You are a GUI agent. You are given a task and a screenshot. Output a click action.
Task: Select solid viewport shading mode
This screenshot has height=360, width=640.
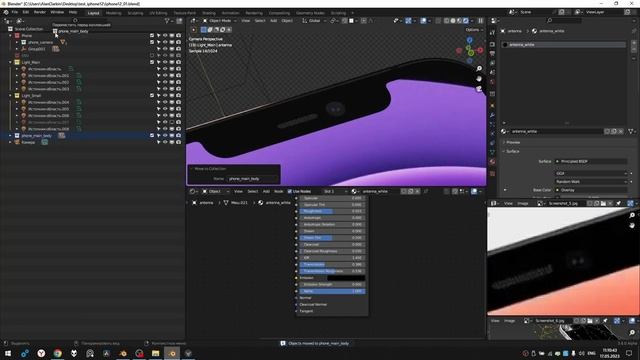tap(453, 20)
